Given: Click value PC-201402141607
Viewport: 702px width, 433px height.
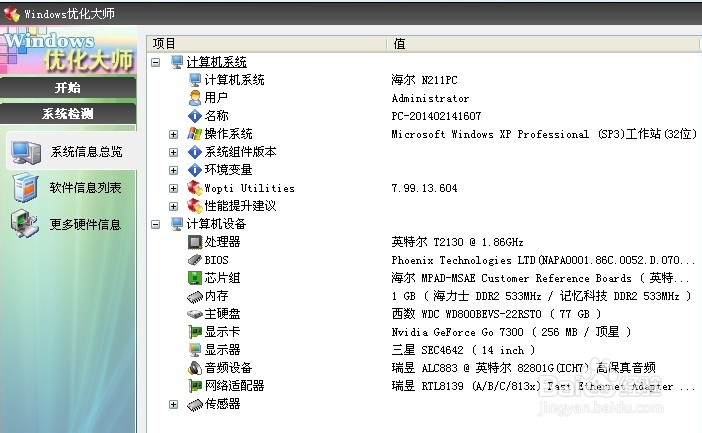Looking at the screenshot, I should [x=437, y=116].
